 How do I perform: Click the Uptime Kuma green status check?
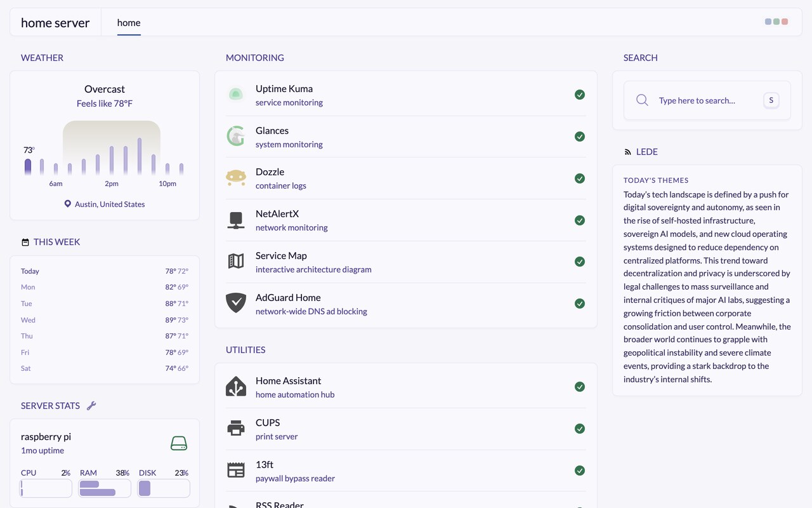coord(580,95)
